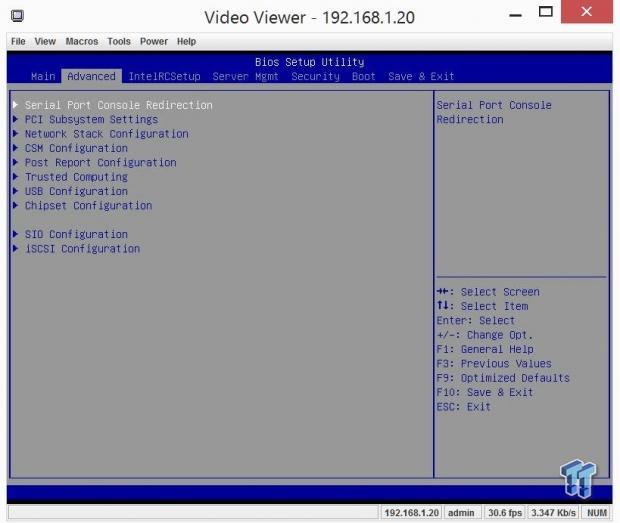The width and height of the screenshot is (620, 523).
Task: Minimize the Video Viewer window
Action: [x=515, y=15]
